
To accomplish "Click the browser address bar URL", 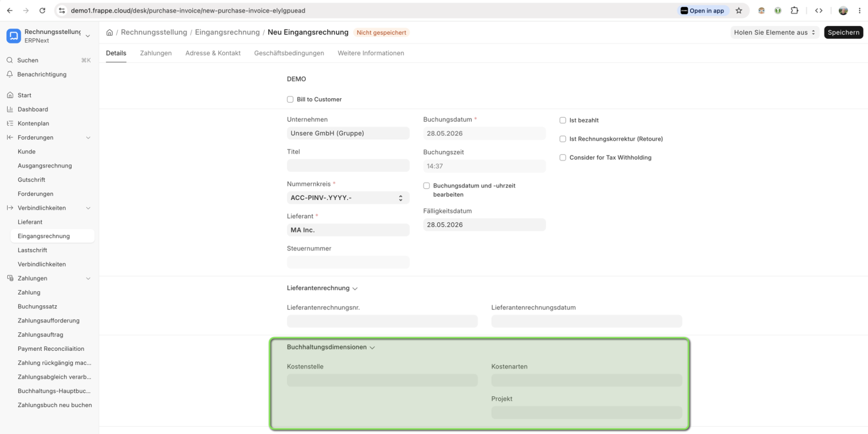I will pos(188,10).
